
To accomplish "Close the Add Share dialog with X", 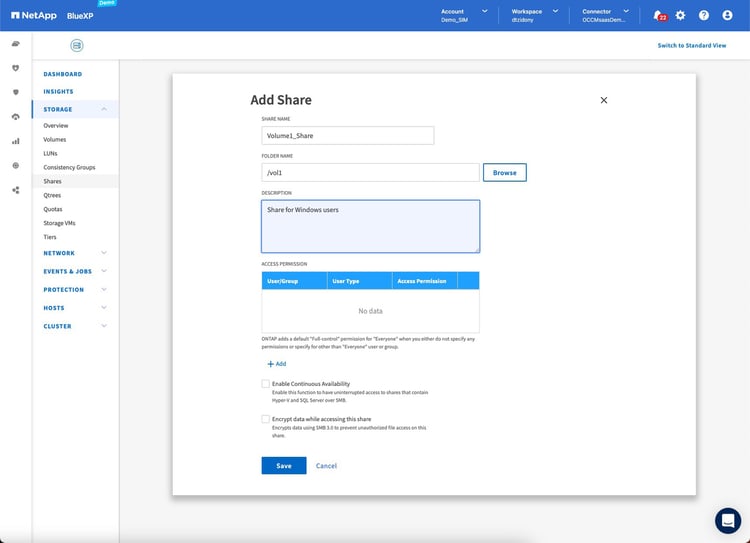I will pos(603,100).
